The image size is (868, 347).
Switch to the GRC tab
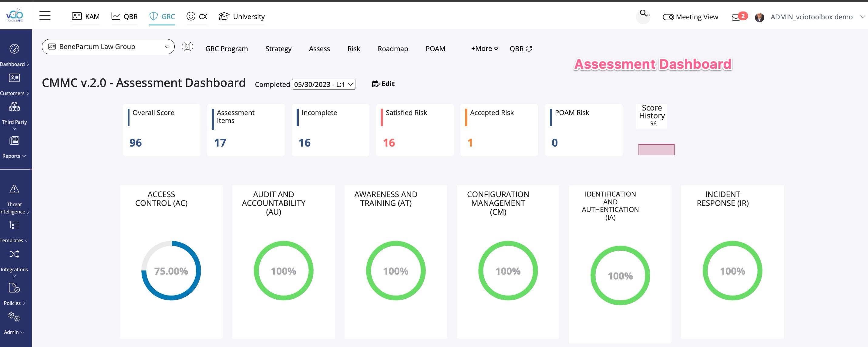pyautogui.click(x=162, y=16)
